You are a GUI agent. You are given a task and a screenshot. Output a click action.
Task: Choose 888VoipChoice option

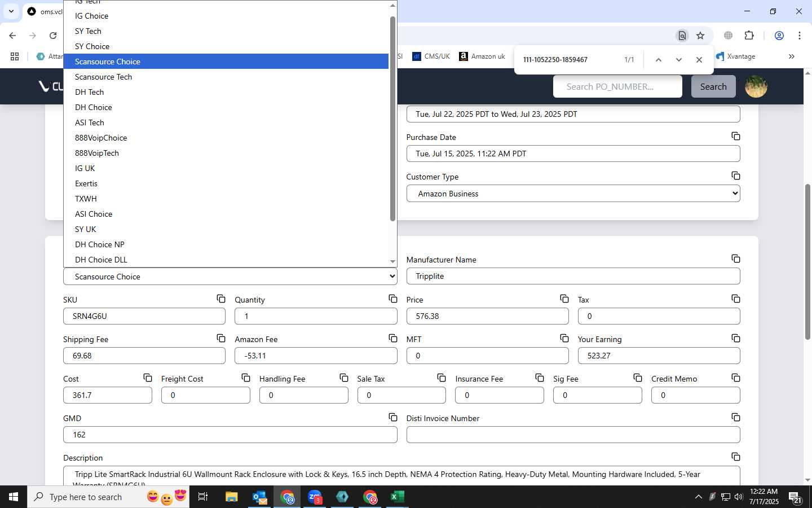(x=226, y=138)
